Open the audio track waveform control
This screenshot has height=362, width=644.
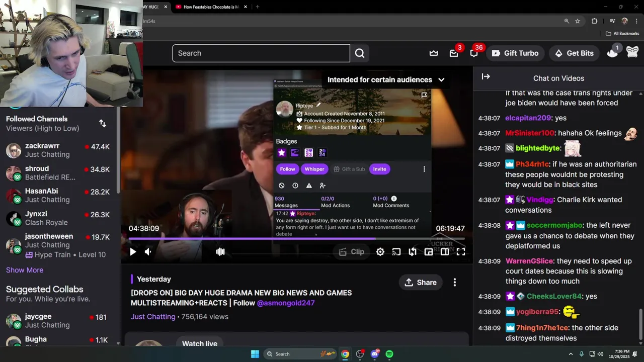[x=220, y=252]
